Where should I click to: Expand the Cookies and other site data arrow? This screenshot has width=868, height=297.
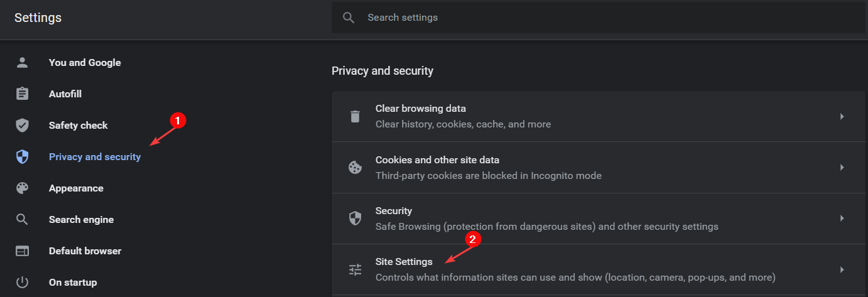tap(842, 168)
